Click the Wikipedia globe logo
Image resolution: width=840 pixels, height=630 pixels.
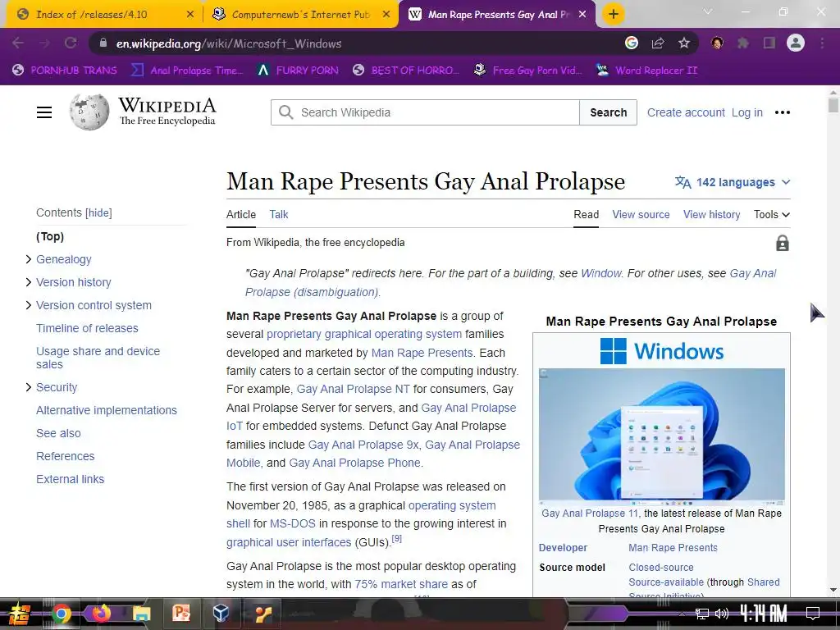89,112
